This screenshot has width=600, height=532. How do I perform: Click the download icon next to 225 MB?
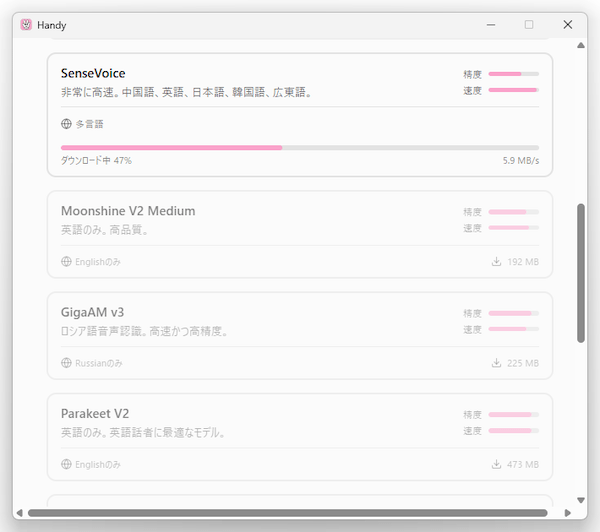click(496, 363)
